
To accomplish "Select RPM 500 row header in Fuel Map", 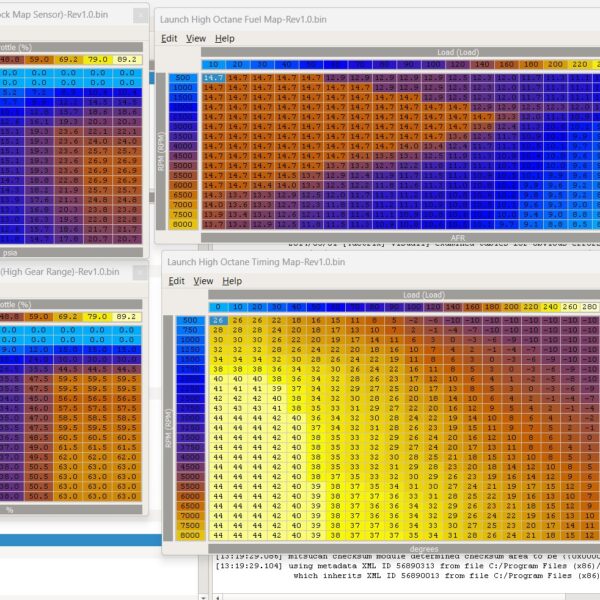I will [x=183, y=78].
